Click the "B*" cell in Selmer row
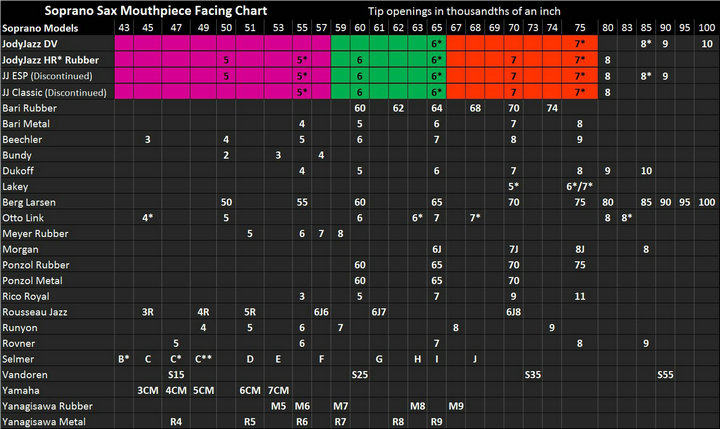The width and height of the screenshot is (720, 429). click(124, 359)
